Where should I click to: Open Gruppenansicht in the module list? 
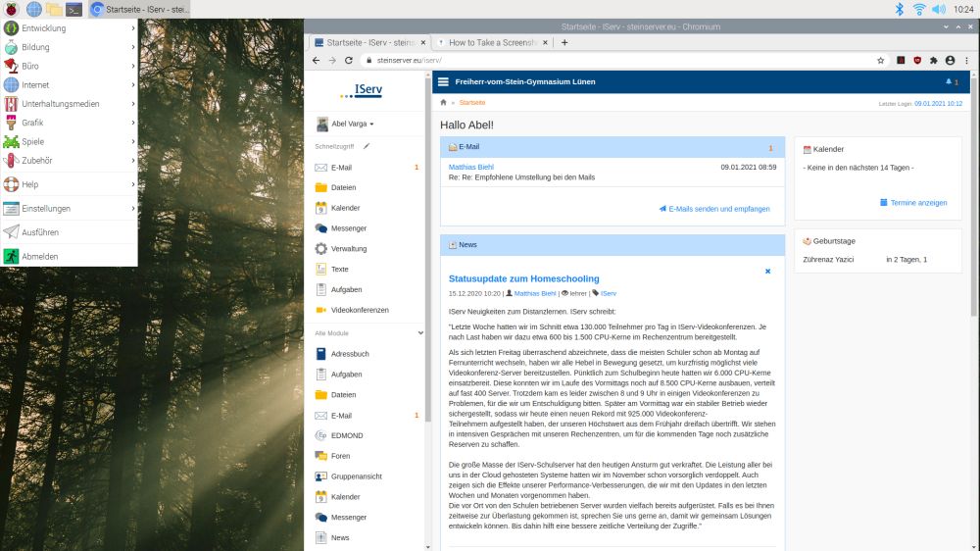(x=356, y=476)
